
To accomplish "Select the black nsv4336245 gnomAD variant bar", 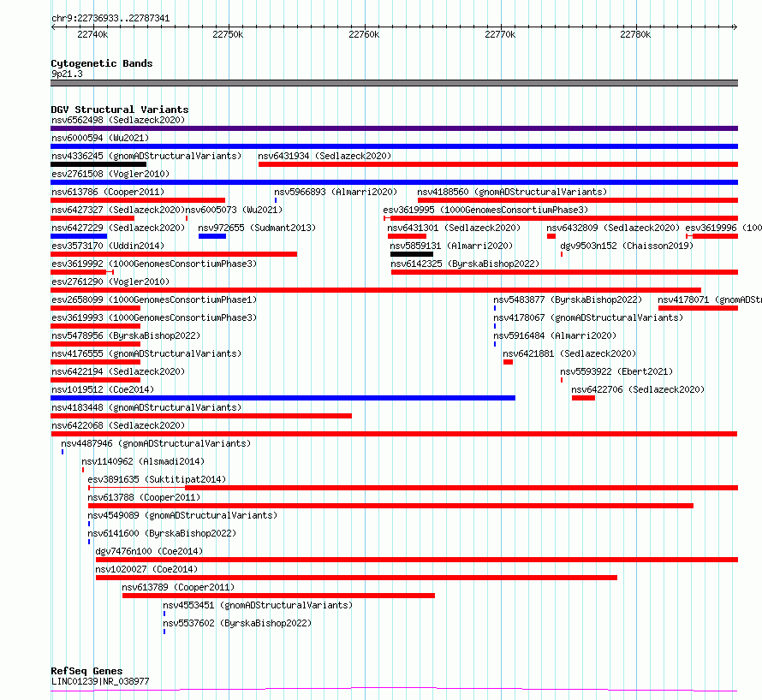I will point(98,164).
